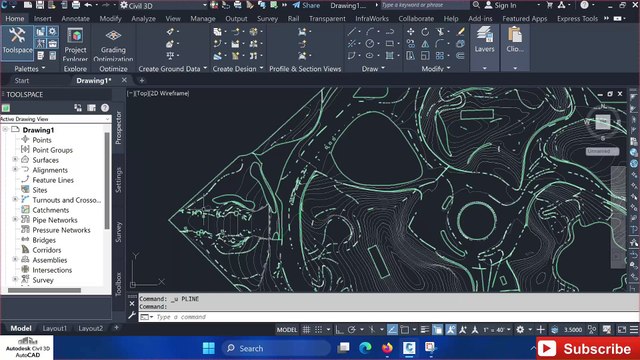Select Catchments tree item
640x360 pixels.
(51, 210)
